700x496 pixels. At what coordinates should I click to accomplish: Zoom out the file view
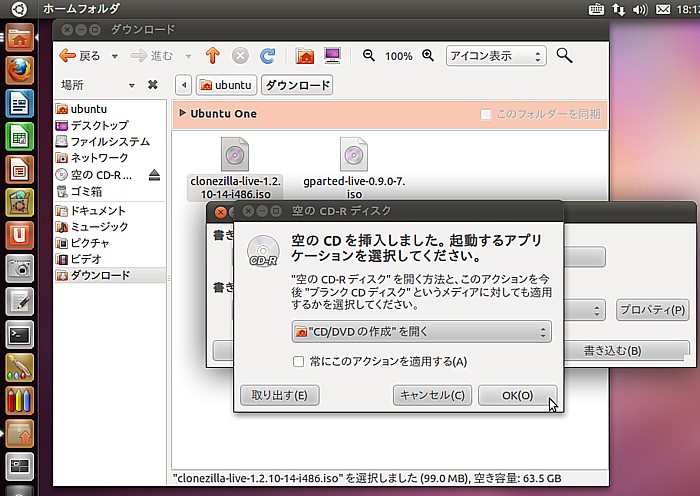point(369,55)
